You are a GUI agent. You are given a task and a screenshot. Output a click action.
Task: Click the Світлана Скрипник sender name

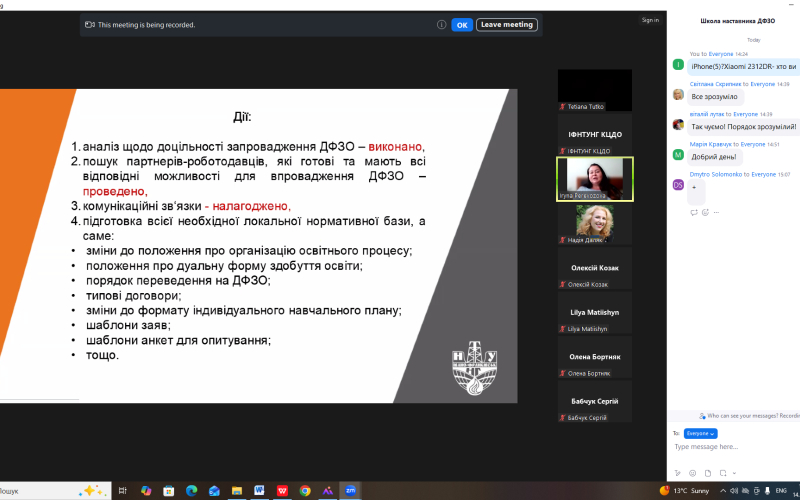tap(715, 84)
